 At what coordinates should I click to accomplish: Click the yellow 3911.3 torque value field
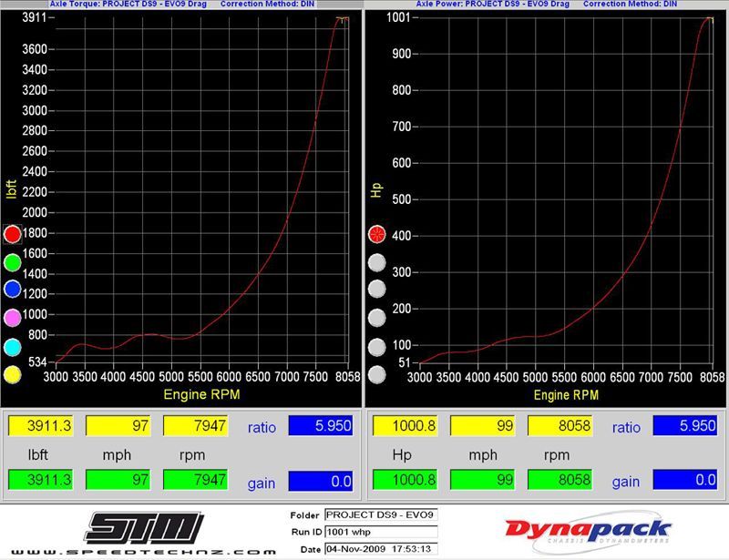point(39,426)
